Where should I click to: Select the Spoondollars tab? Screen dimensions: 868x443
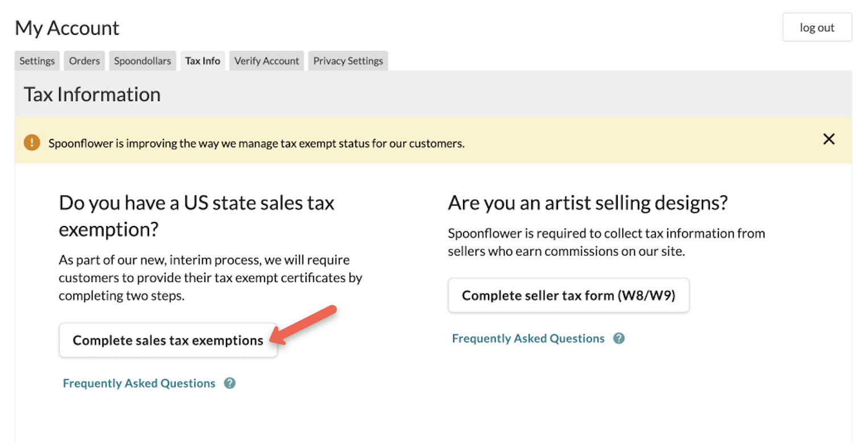[142, 60]
